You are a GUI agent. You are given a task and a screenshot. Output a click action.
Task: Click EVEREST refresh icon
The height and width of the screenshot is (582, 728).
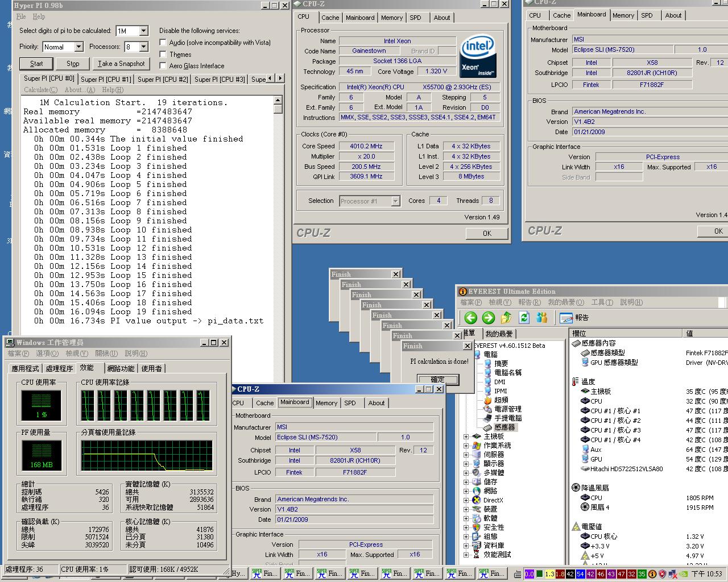coord(524,318)
